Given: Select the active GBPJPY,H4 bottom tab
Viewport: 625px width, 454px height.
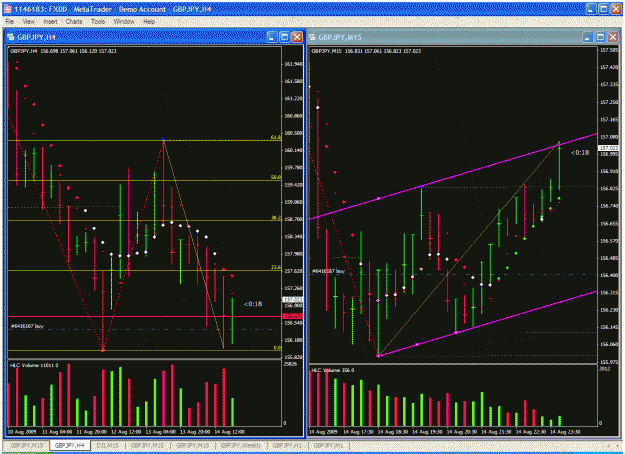Looking at the screenshot, I should pos(70,445).
